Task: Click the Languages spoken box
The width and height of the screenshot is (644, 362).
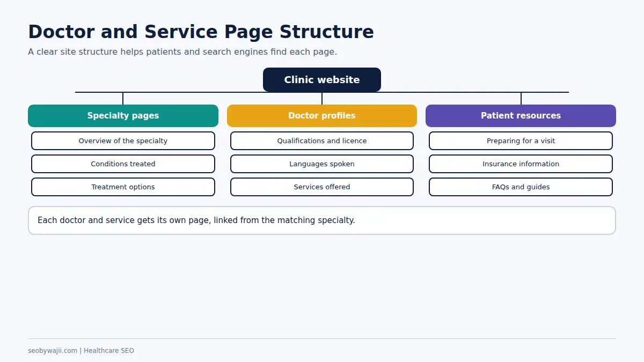Action: coord(322,164)
